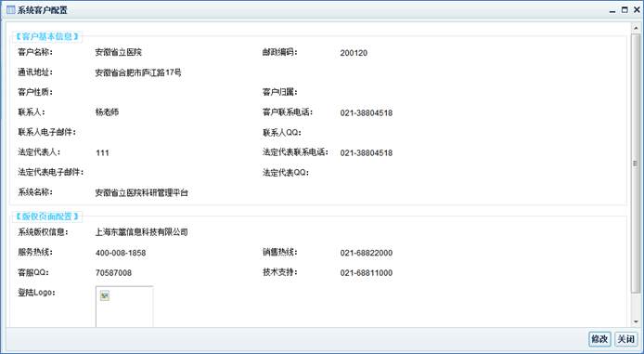Viewport: 644px width, 354px height.
Task: Click the 客户性质 label
Action: pyautogui.click(x=35, y=92)
